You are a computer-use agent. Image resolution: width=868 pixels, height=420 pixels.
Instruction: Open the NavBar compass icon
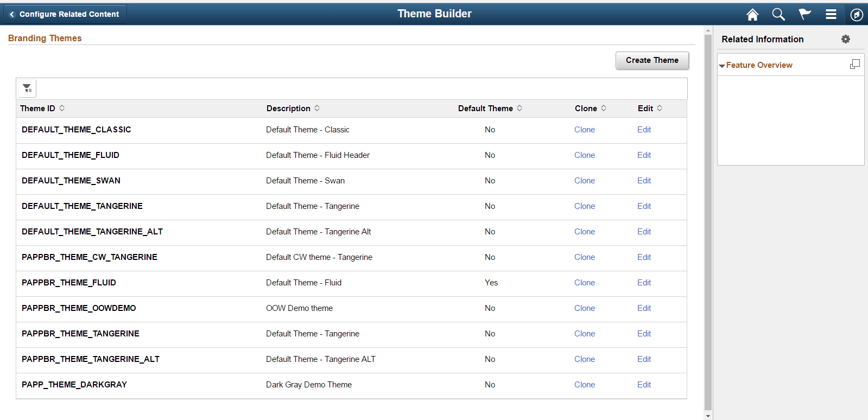point(857,15)
